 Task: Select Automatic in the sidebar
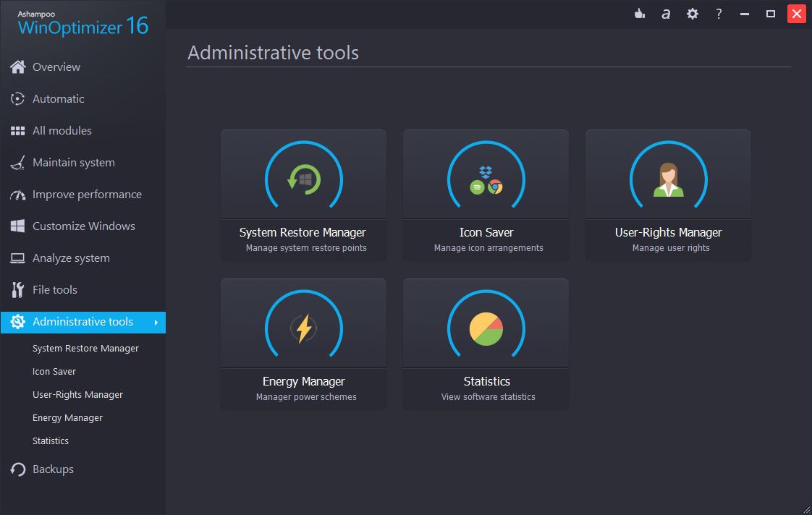coord(58,99)
